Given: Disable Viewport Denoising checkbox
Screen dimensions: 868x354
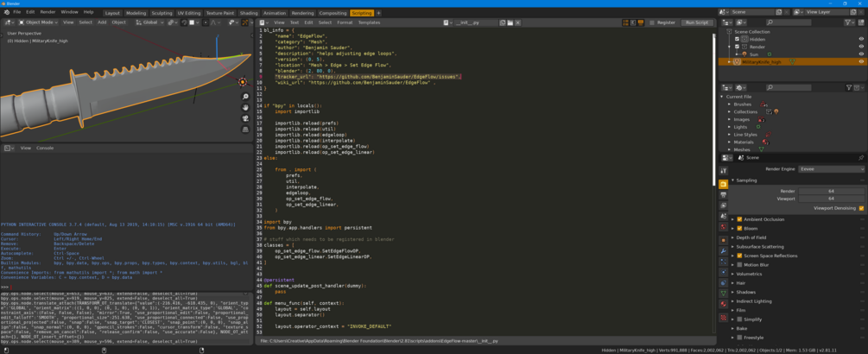Looking at the screenshot, I should tap(861, 209).
